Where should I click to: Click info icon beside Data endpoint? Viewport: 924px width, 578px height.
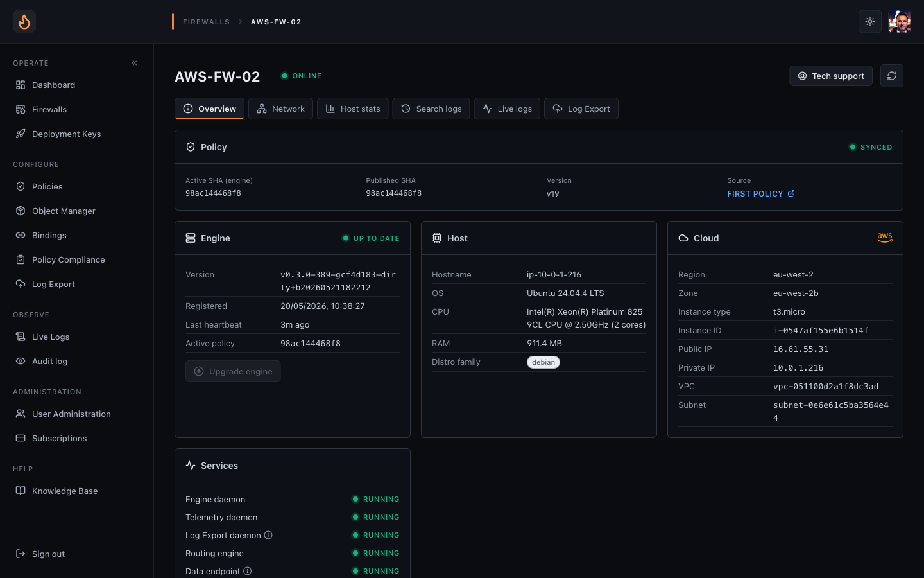click(x=248, y=571)
